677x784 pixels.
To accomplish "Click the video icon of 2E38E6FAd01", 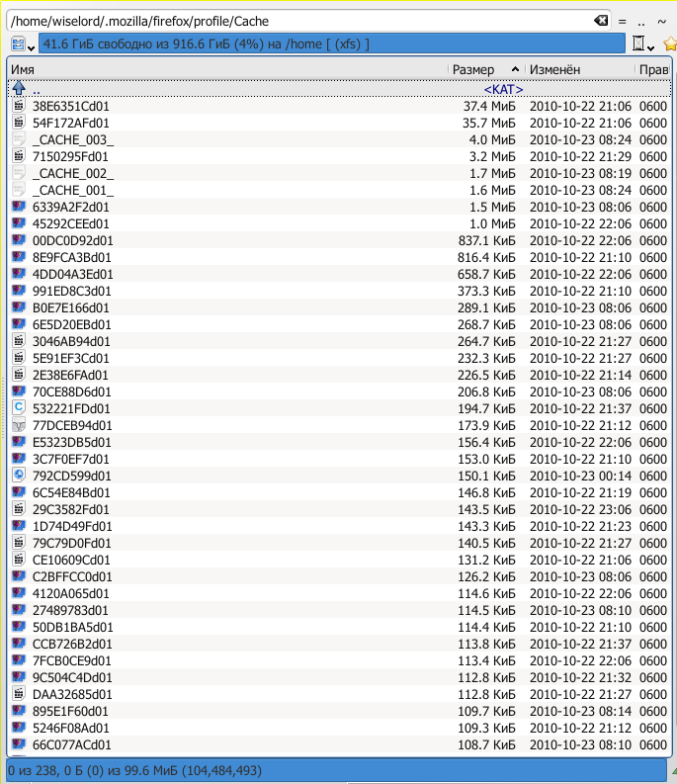I will point(19,375).
